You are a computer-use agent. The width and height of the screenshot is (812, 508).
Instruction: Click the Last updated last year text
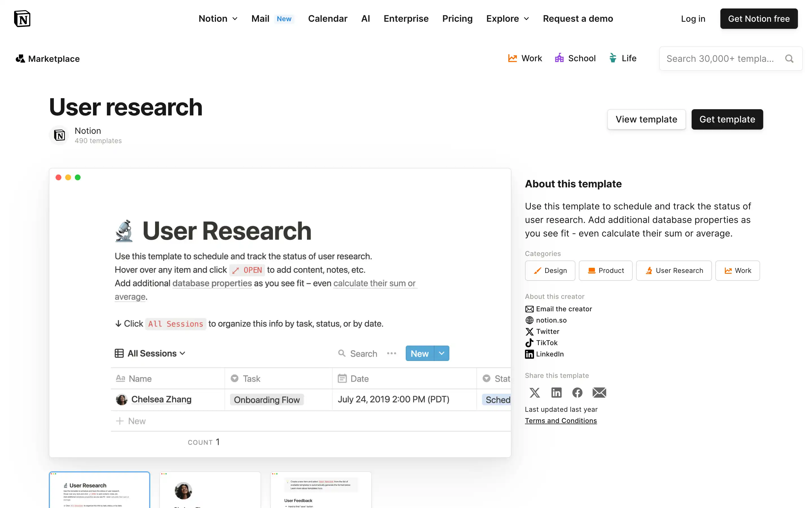pos(561,410)
